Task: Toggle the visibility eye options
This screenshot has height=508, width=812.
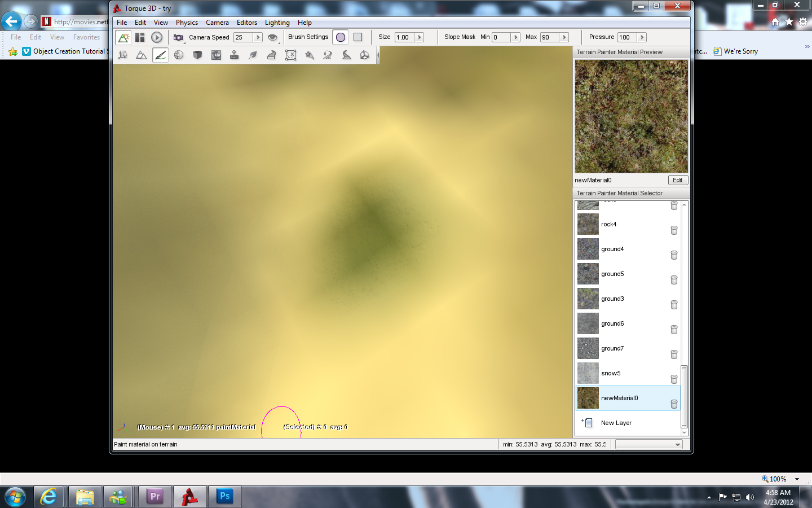Action: [x=273, y=37]
